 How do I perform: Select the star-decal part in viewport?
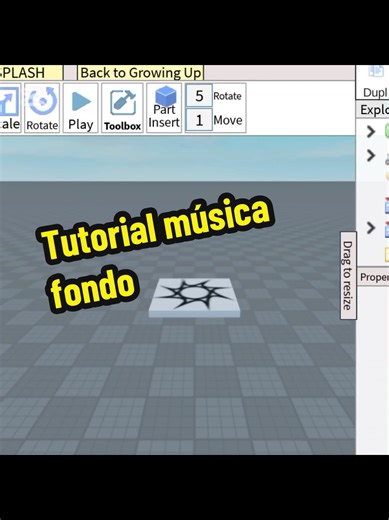coord(195,297)
